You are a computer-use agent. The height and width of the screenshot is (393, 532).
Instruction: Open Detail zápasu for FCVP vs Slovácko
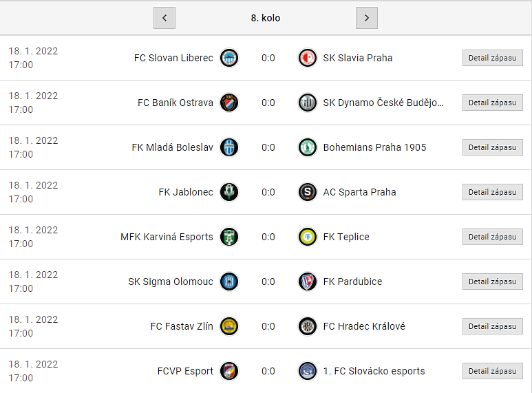coord(492,371)
